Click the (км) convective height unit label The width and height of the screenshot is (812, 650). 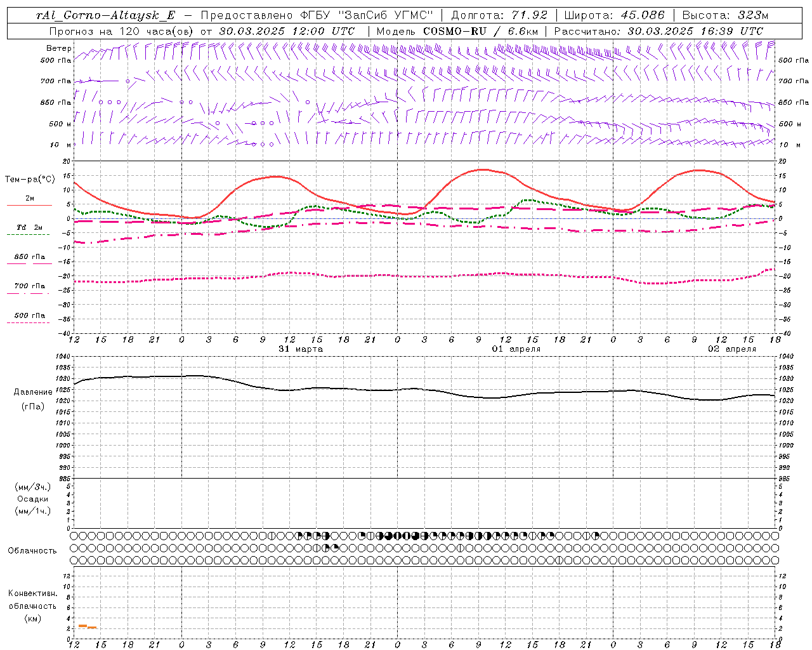point(32,618)
